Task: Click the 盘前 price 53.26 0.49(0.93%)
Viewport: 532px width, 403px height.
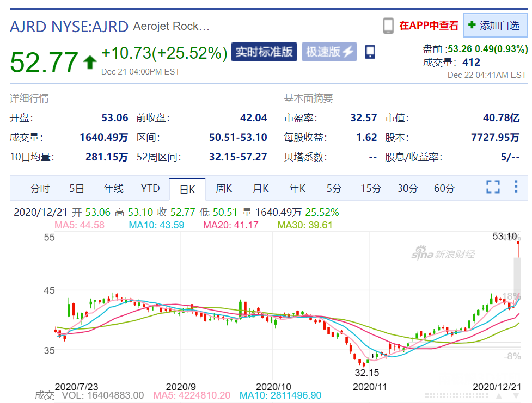Action: [487, 49]
